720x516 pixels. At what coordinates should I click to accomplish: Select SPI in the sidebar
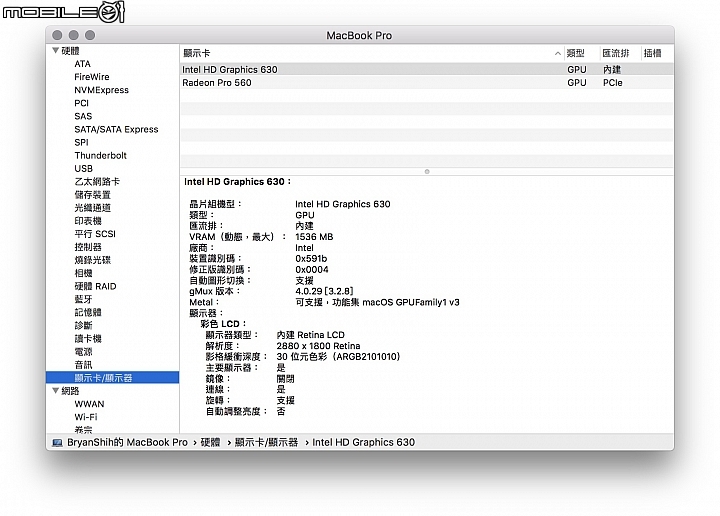coord(81,142)
